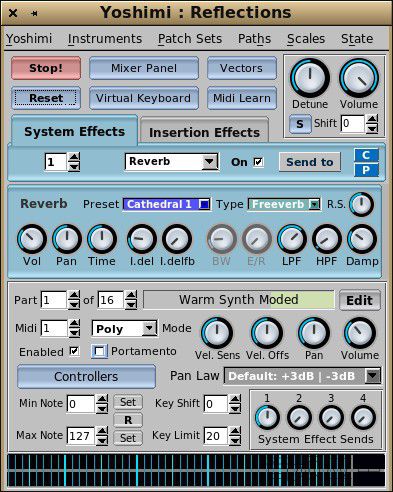Click the C copy effect button
The image size is (393, 492).
point(366,155)
